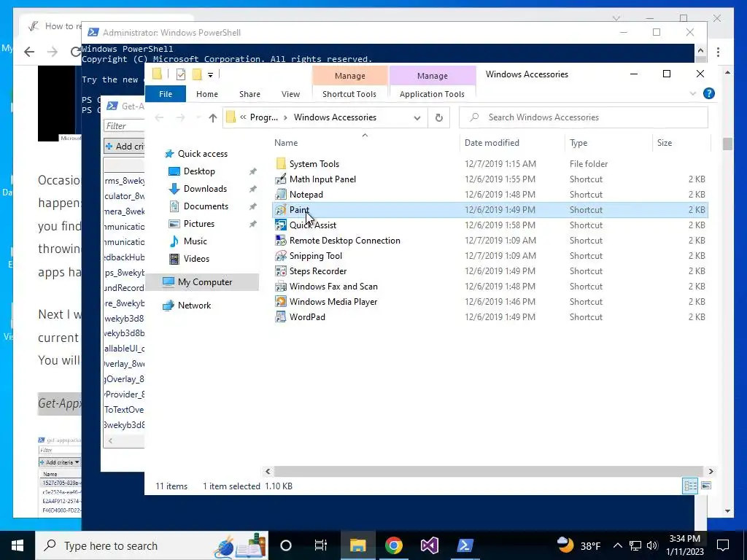Select the Steps Recorder icon
This screenshot has width=747, height=560.
tap(281, 271)
